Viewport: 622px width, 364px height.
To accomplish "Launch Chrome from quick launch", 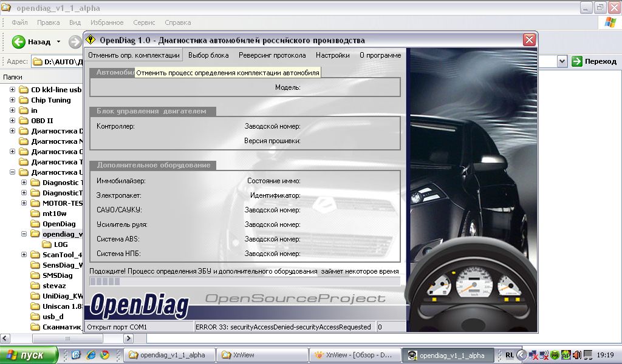I will 104,355.
